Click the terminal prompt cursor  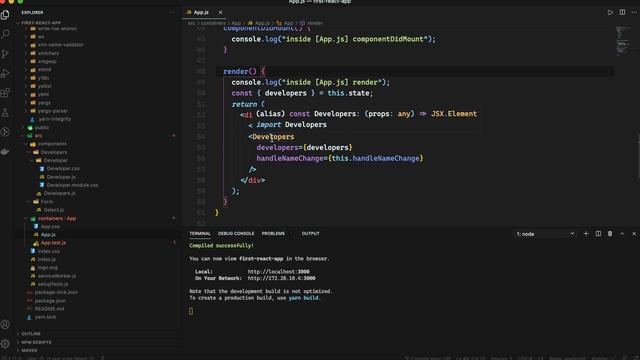coord(191,311)
